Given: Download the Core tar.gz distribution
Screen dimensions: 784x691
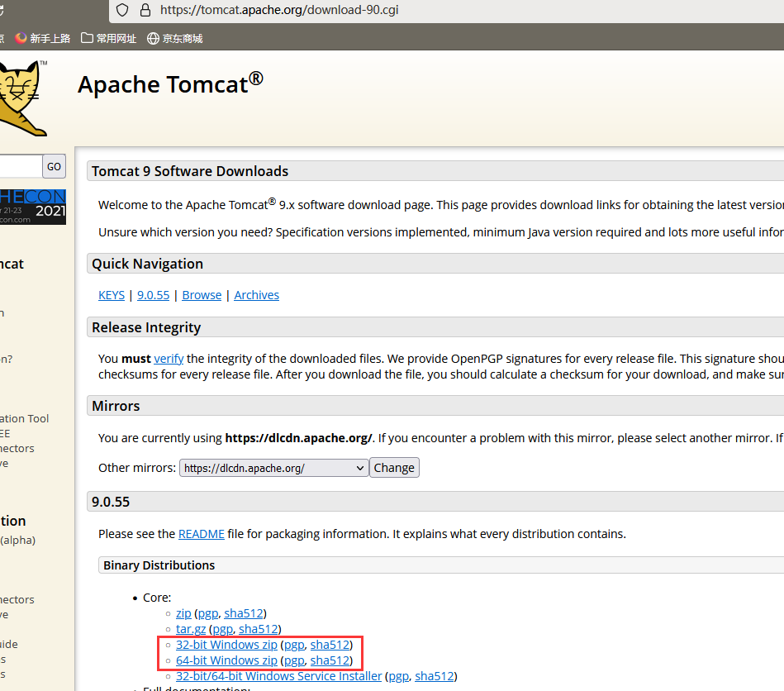Looking at the screenshot, I should (x=191, y=630).
